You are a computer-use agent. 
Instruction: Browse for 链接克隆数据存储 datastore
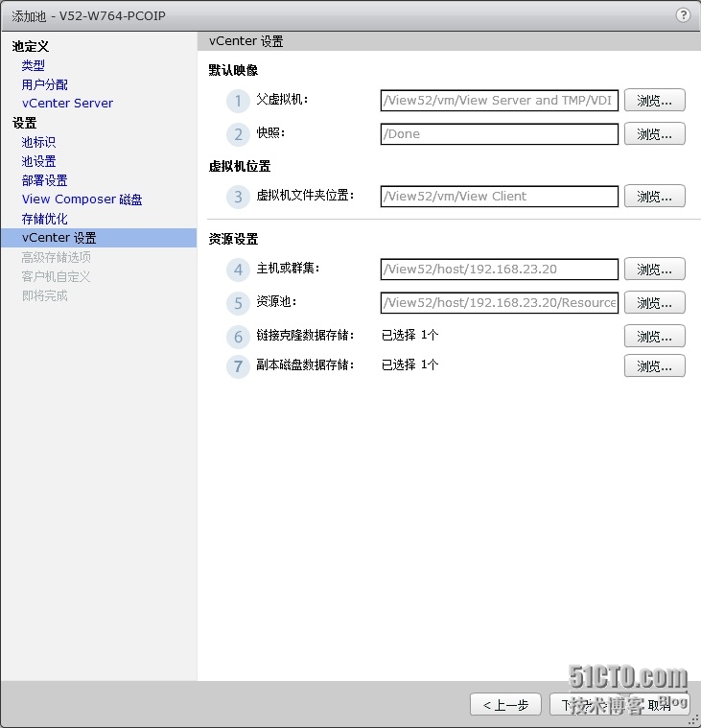(x=655, y=336)
